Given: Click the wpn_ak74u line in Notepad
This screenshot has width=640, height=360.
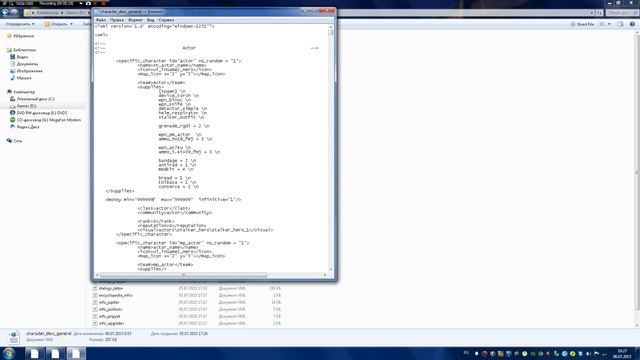Looking at the screenshot, I should pos(175,147).
